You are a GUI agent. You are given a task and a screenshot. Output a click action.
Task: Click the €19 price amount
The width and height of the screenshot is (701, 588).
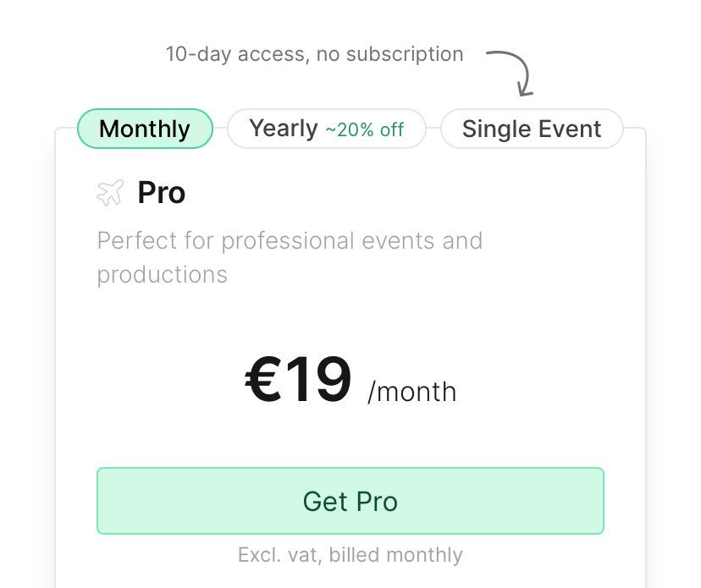[298, 380]
